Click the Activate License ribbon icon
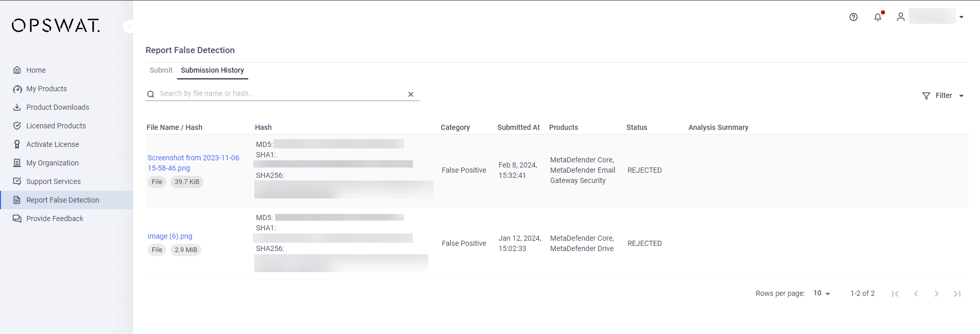Screen dimensions: 980x334 pyautogui.click(x=17, y=144)
